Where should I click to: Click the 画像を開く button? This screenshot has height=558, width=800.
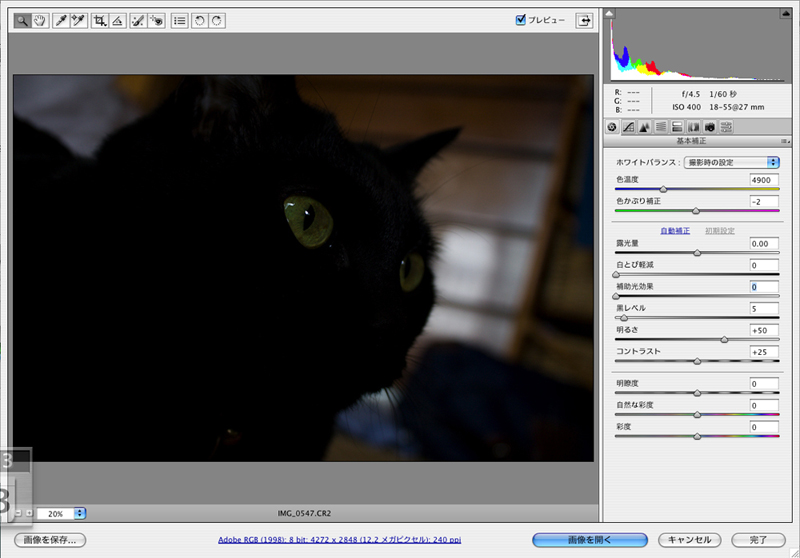click(x=590, y=540)
